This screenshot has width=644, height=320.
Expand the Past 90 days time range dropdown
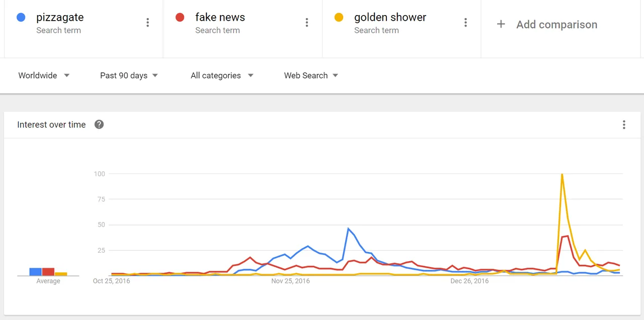[129, 75]
